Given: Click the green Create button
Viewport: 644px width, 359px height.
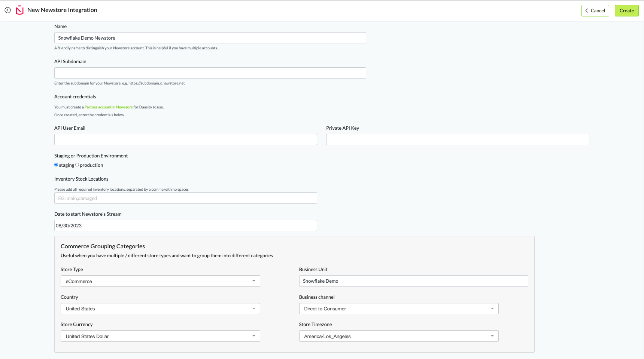Looking at the screenshot, I should [626, 10].
